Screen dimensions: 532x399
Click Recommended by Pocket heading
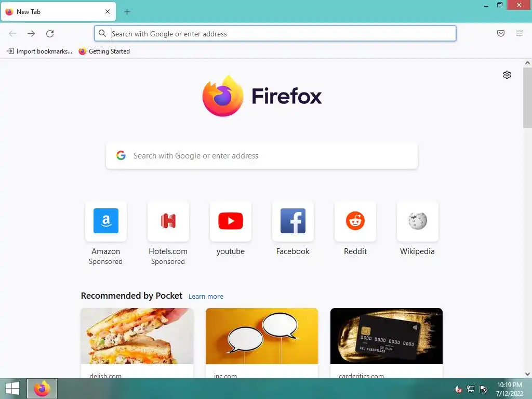tap(131, 296)
